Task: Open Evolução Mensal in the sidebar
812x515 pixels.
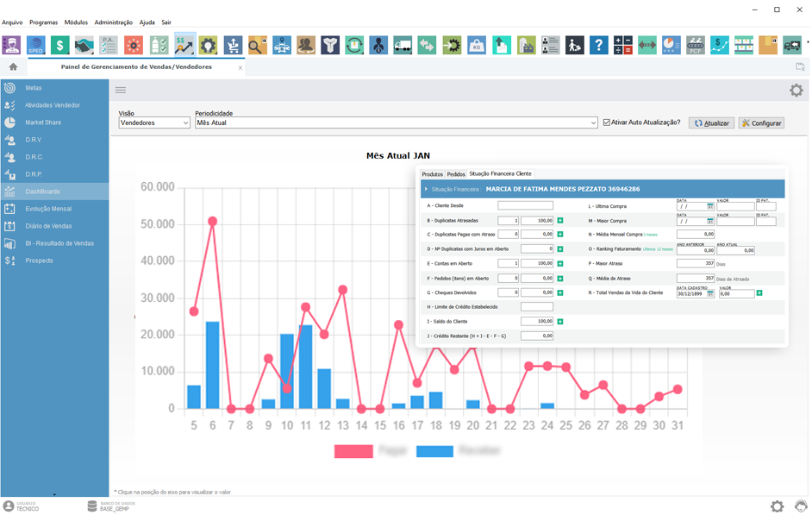Action: pos(54,209)
